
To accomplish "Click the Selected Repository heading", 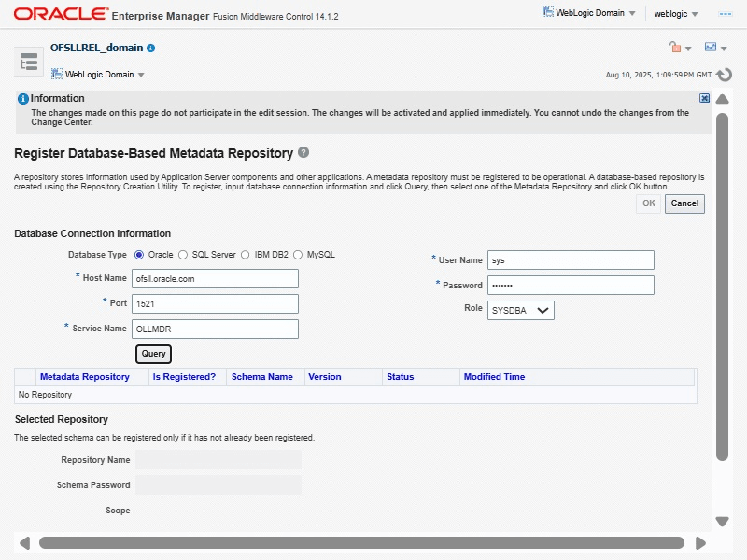I will [x=62, y=419].
